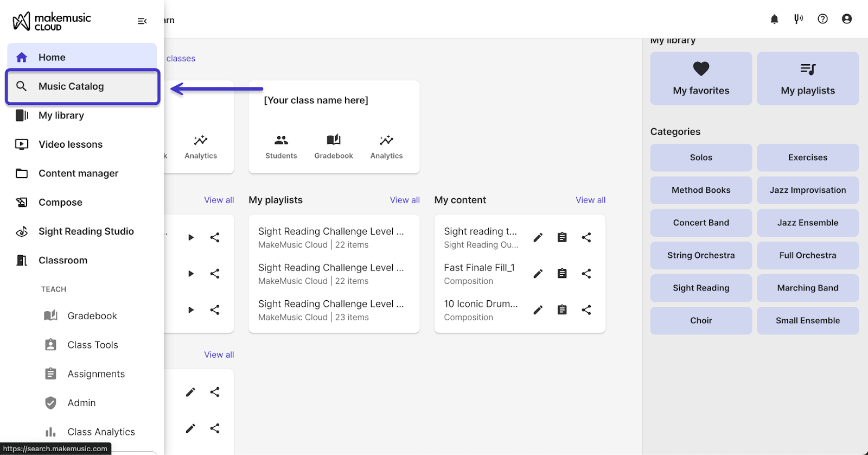Open Class Tools under Teach
This screenshot has height=455, width=868.
[82, 345]
